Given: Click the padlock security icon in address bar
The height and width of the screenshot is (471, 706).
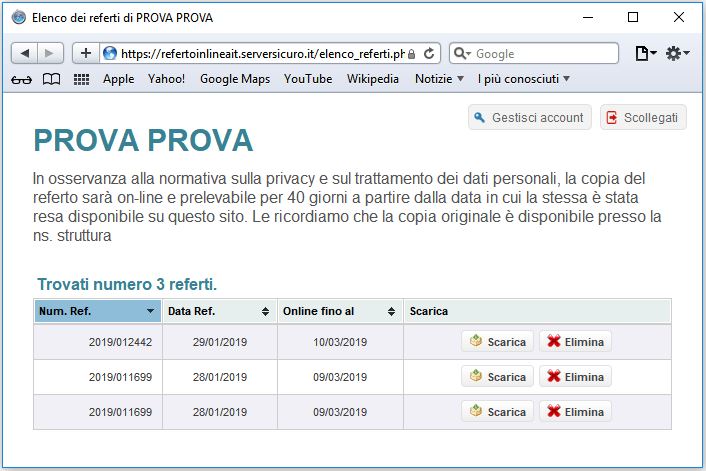Looking at the screenshot, I should [411, 54].
